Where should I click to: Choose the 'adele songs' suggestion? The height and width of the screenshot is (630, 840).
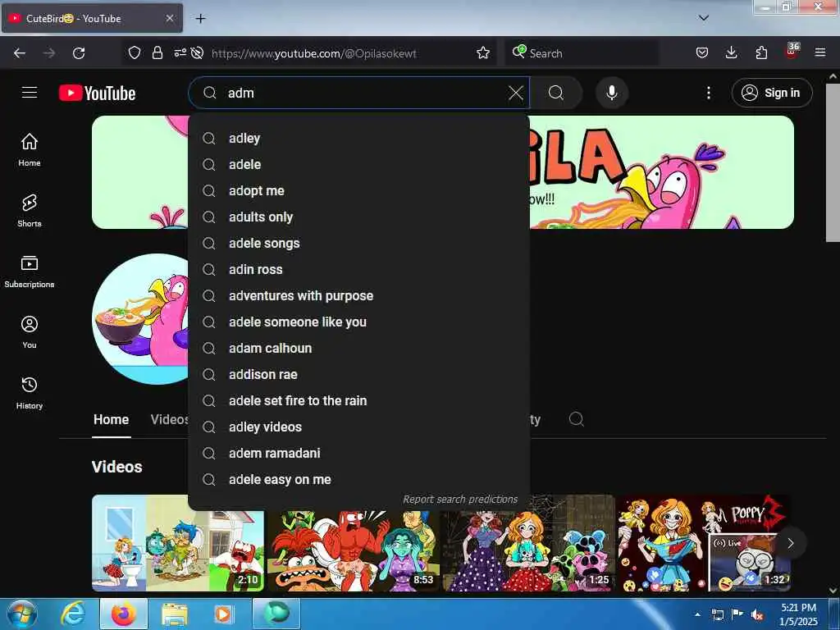pyautogui.click(x=359, y=243)
